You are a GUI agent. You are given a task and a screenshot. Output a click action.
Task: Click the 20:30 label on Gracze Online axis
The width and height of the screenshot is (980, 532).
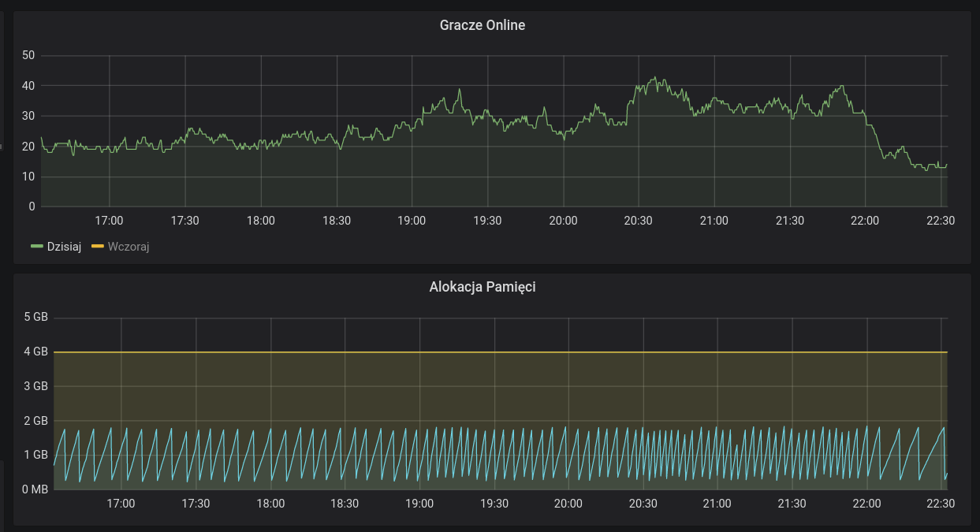(x=638, y=221)
